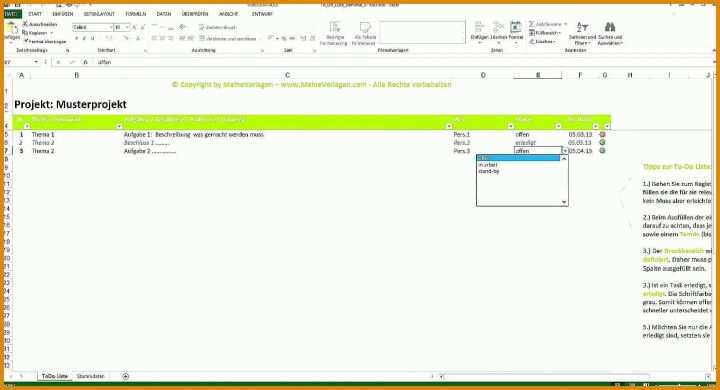720x390 pixels.
Task: Open the ÜBERPRÜFEN ribbon tab
Action: pyautogui.click(x=195, y=14)
